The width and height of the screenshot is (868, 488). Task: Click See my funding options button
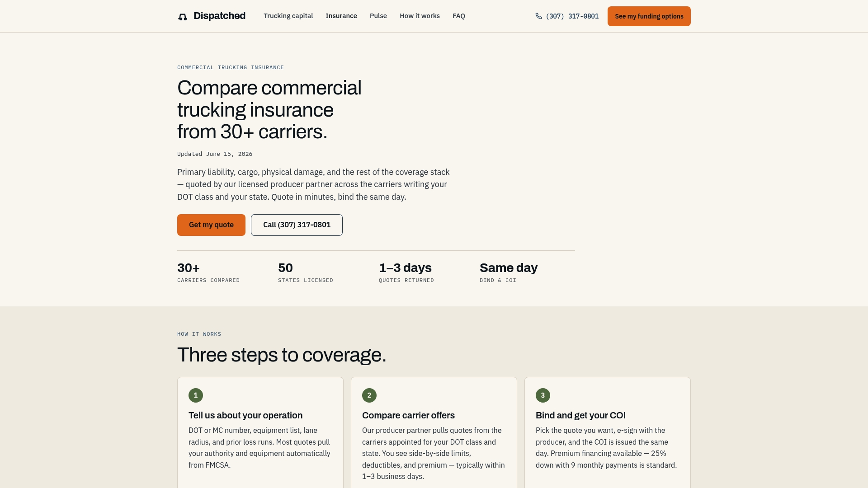649,16
